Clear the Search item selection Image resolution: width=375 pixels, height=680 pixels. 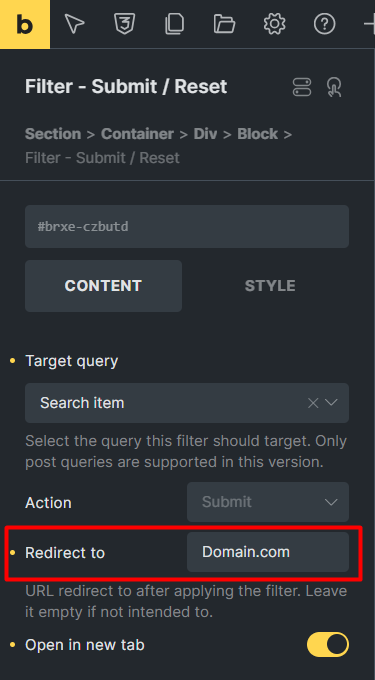tap(313, 403)
